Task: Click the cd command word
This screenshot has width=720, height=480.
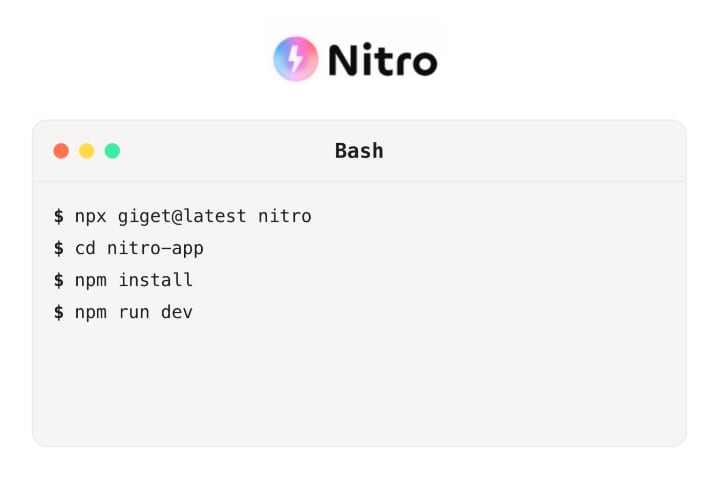Action: coord(85,248)
